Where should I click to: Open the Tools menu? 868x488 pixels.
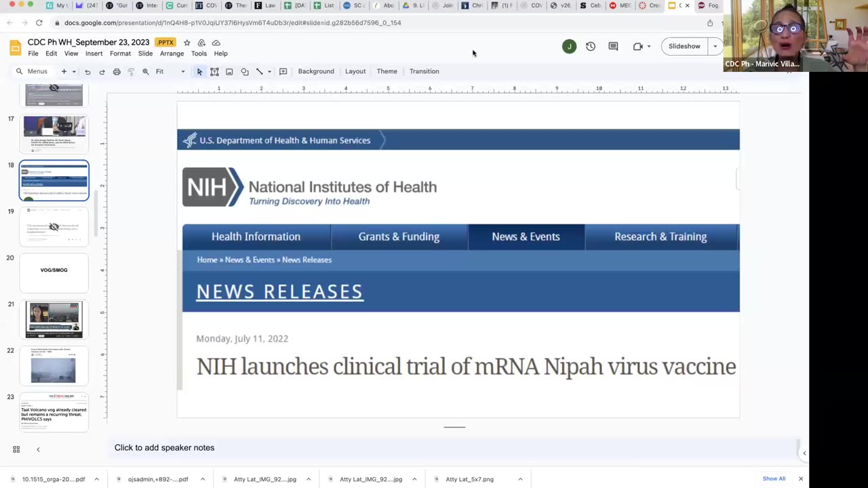click(199, 54)
